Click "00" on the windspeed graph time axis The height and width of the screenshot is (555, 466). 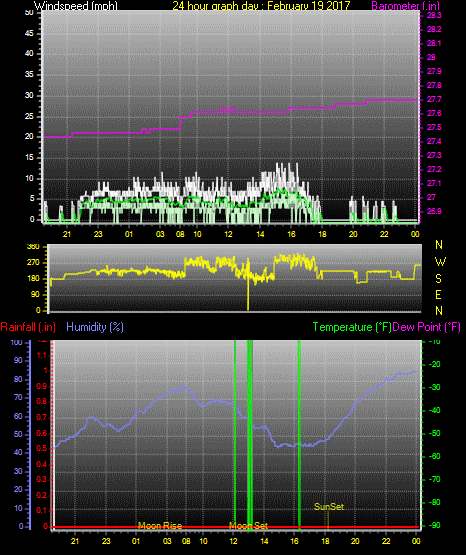pos(415,234)
